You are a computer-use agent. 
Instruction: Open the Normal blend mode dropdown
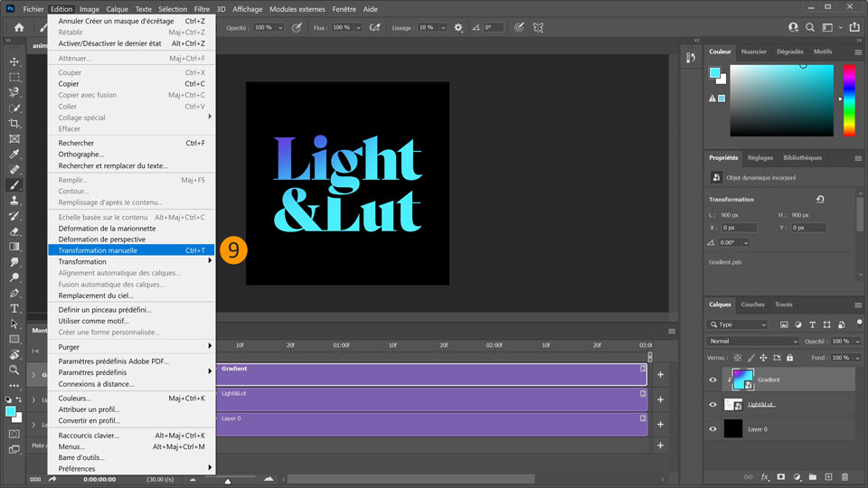(x=753, y=342)
